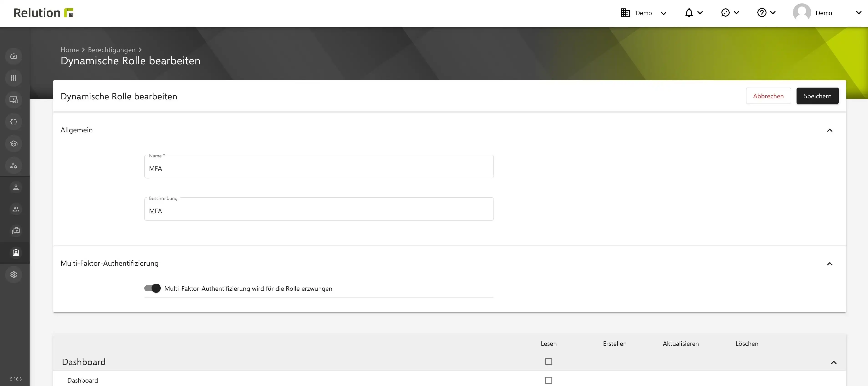Open the media library briefcase icon
This screenshot has height=386, width=868.
coord(16,231)
